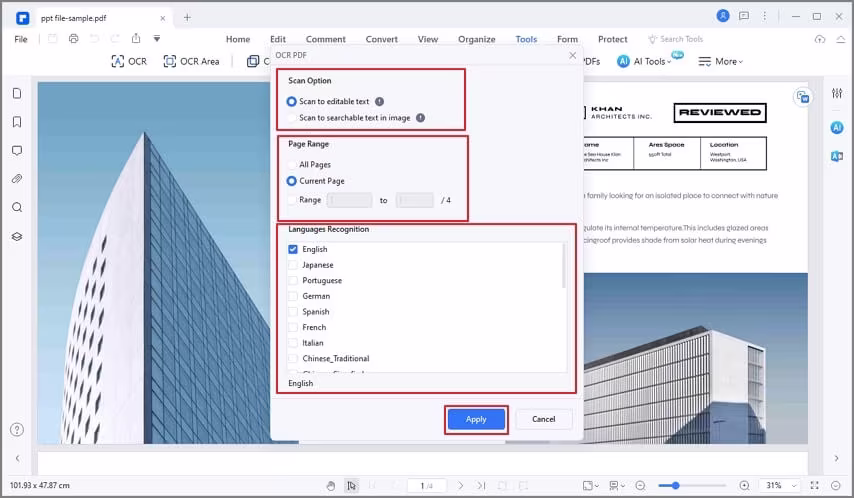This screenshot has height=498, width=854.
Task: Choose Current Page radio option
Action: (x=291, y=181)
